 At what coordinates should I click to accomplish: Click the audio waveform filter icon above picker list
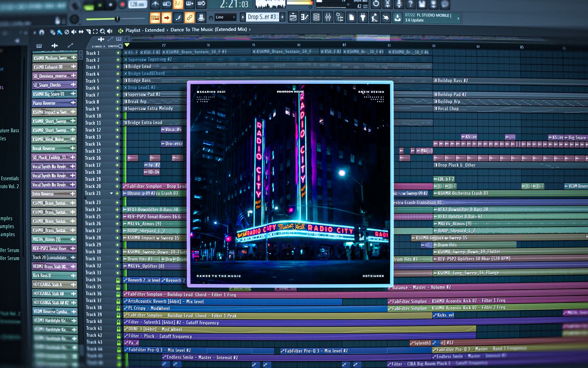pyautogui.click(x=54, y=45)
